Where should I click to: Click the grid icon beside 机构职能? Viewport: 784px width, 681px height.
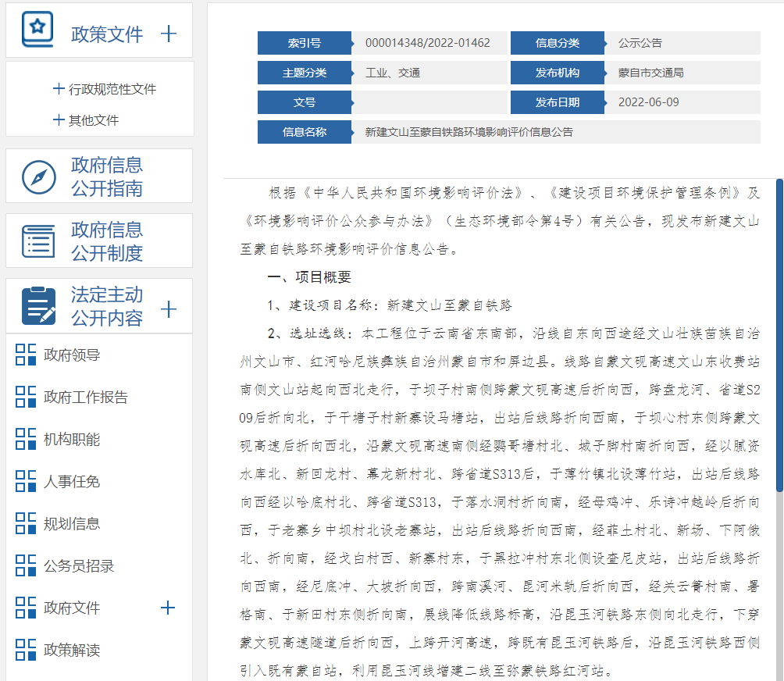[x=26, y=439]
